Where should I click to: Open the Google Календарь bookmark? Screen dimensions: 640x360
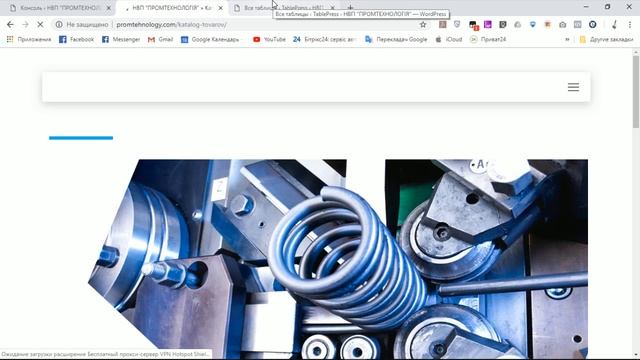tap(211, 39)
